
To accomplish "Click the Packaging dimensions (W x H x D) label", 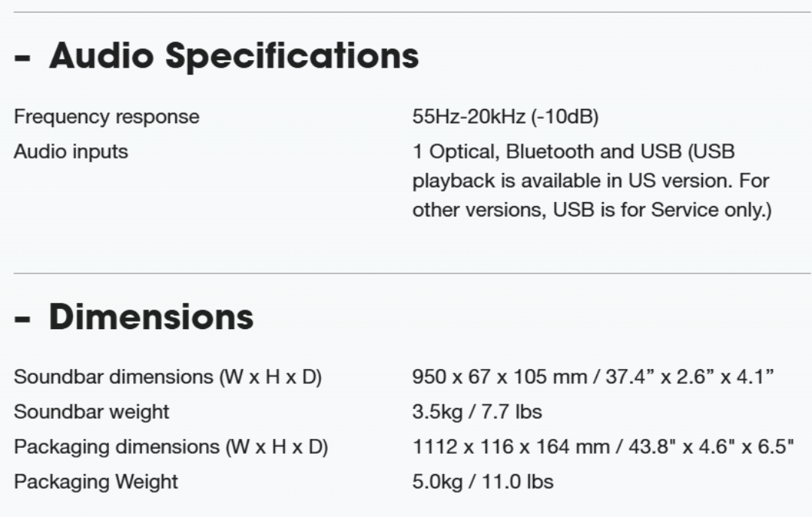I will (x=171, y=447).
